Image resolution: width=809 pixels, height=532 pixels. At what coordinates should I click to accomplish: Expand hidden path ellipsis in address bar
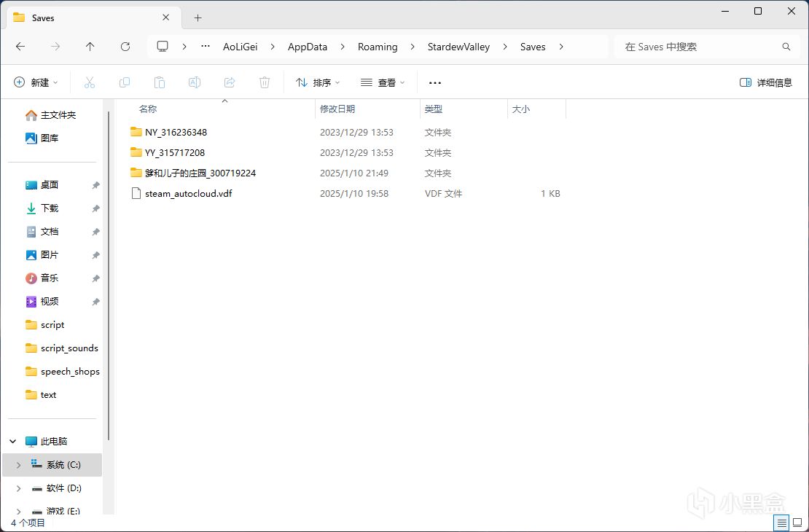[206, 47]
